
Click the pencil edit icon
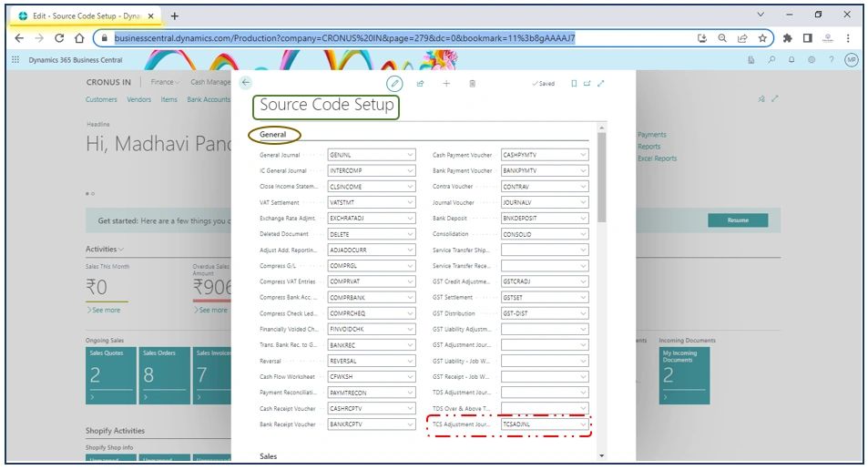pyautogui.click(x=394, y=83)
